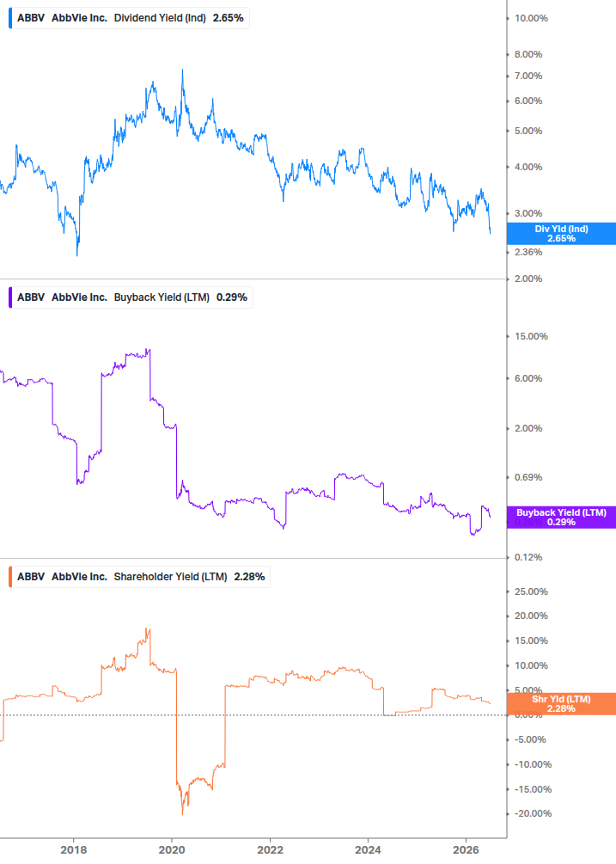Image resolution: width=616 pixels, height=864 pixels.
Task: Click the 10.00% tick on dividend yield axis
Action: tap(531, 18)
